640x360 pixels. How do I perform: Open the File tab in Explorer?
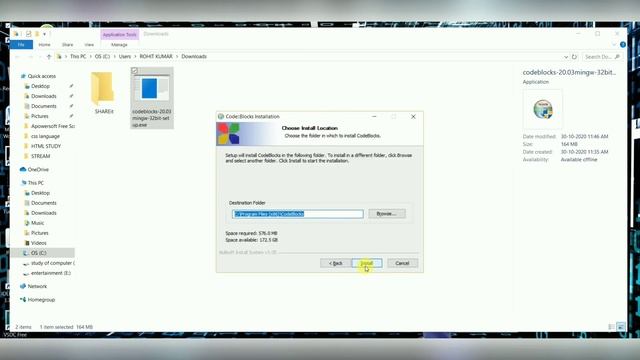[21, 44]
